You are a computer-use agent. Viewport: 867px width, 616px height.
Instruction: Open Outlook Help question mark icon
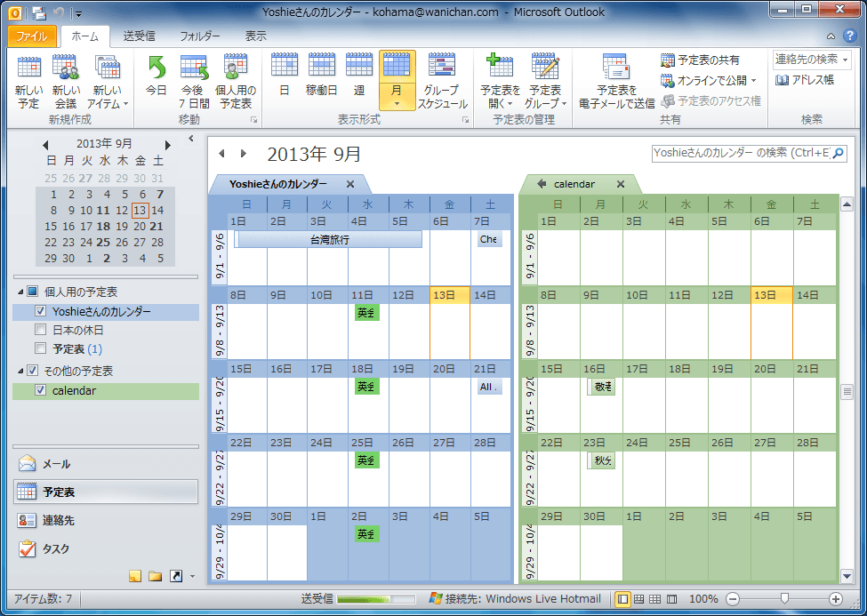850,36
